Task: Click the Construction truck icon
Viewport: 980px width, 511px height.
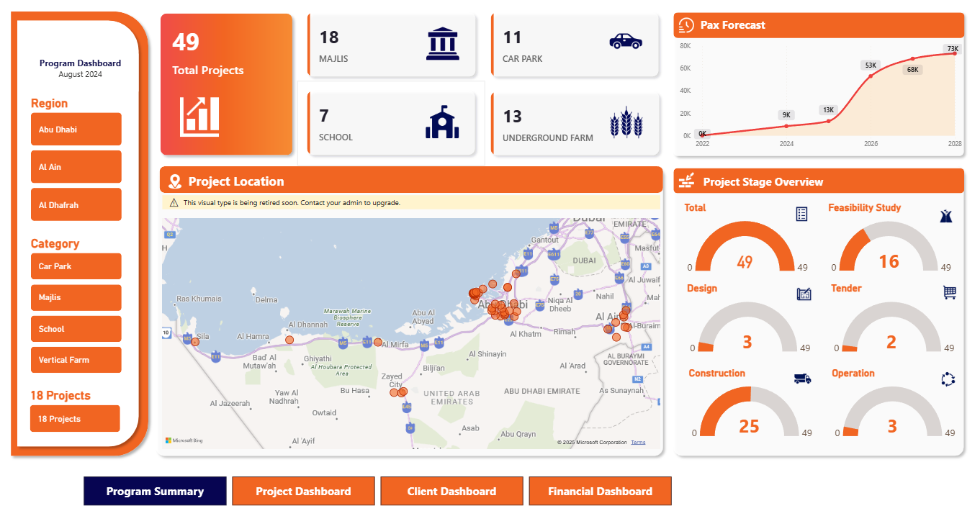Action: click(803, 379)
